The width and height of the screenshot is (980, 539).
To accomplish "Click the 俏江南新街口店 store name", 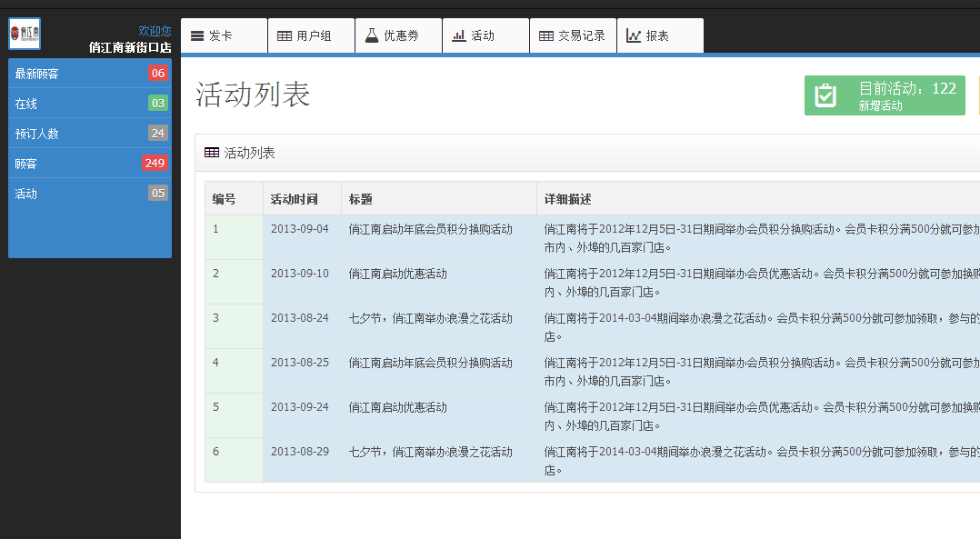I will (x=130, y=47).
